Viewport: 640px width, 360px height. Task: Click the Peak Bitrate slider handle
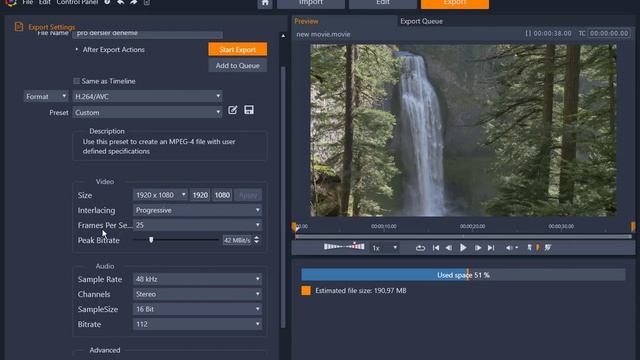151,240
